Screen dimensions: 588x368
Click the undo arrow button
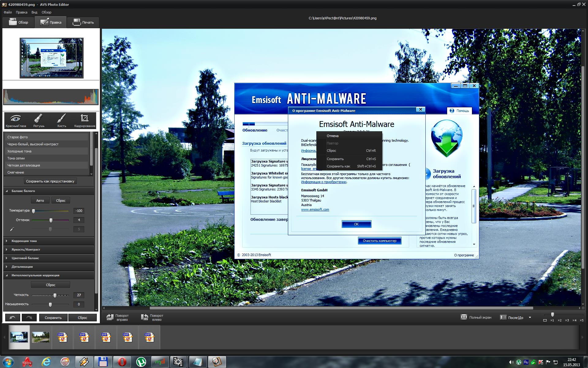click(x=13, y=318)
